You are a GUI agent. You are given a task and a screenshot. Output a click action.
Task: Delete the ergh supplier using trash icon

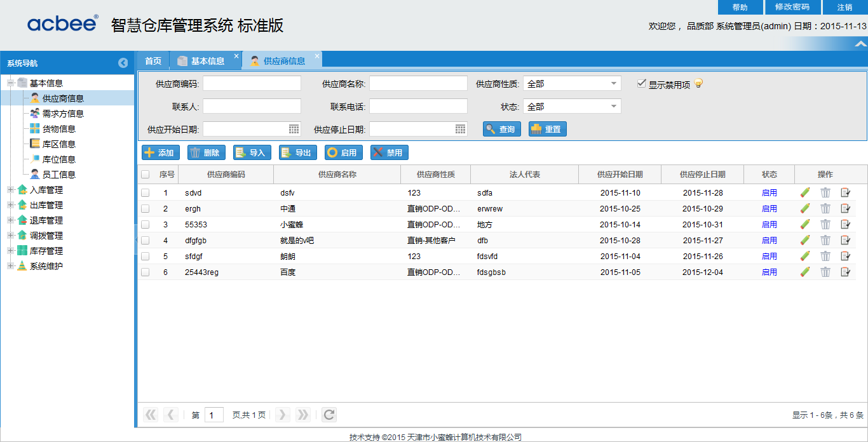tap(825, 208)
